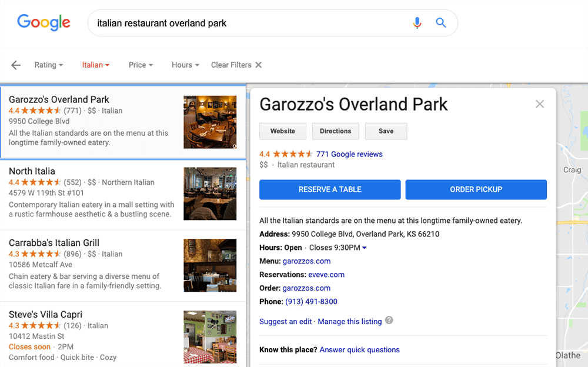Close the Garozzo's details panel

click(x=540, y=104)
